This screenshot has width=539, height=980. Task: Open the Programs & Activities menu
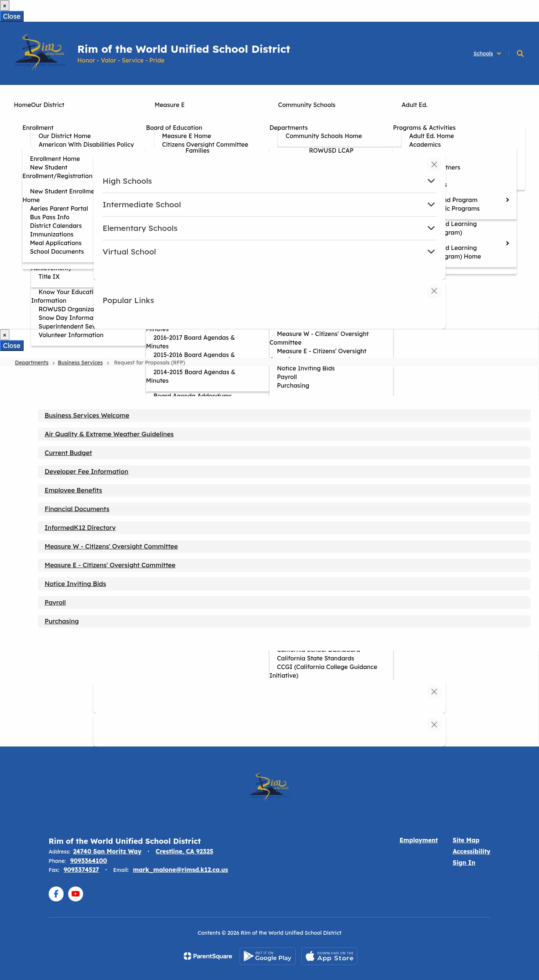(x=424, y=128)
